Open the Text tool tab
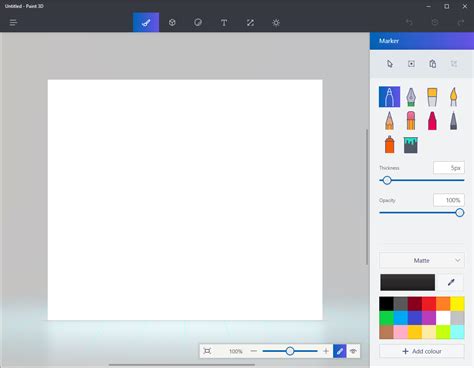This screenshot has width=474, height=368. tap(224, 22)
